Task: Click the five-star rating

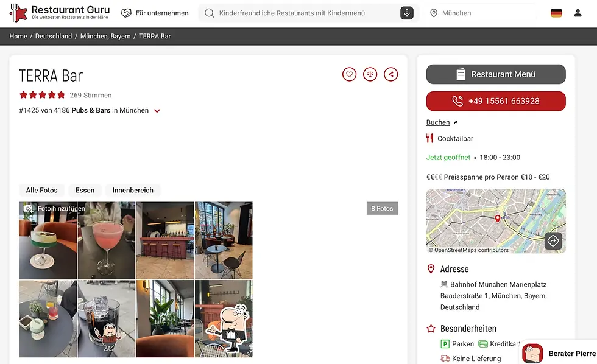Action: (42, 95)
